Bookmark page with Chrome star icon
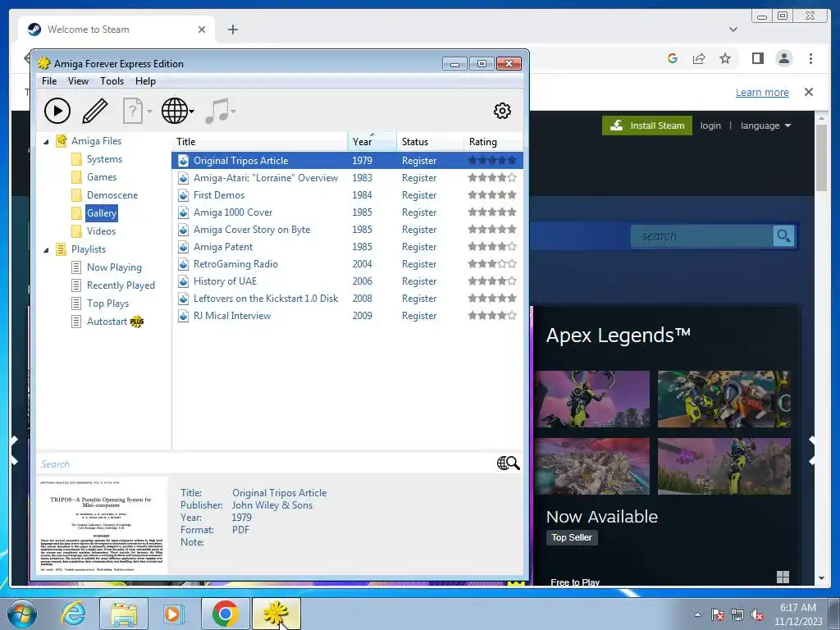 725,58
